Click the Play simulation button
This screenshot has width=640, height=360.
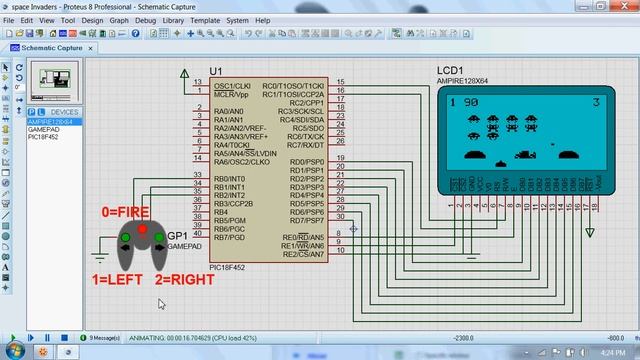(x=13, y=338)
